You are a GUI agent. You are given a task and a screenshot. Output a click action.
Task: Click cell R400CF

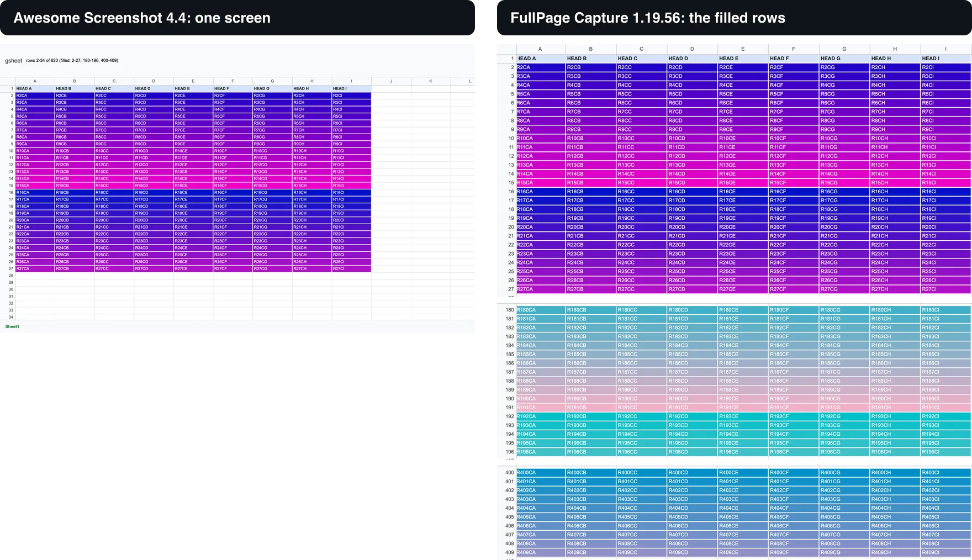click(x=794, y=473)
